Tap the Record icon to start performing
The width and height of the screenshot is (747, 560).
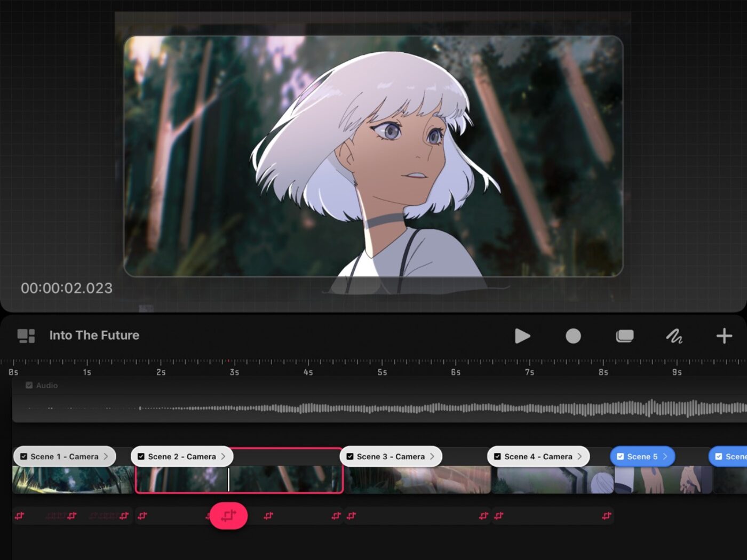coord(573,336)
